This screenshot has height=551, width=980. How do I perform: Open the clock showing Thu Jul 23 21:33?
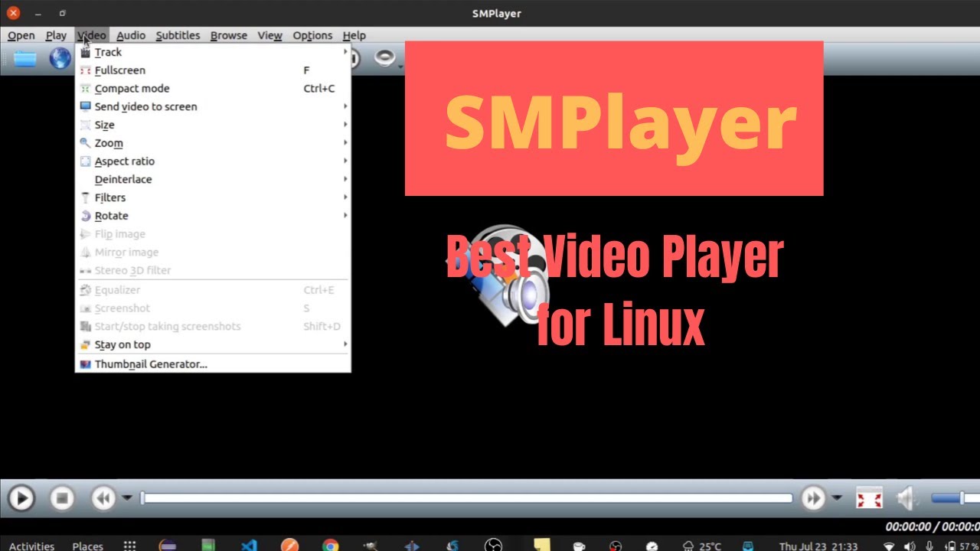[818, 546]
